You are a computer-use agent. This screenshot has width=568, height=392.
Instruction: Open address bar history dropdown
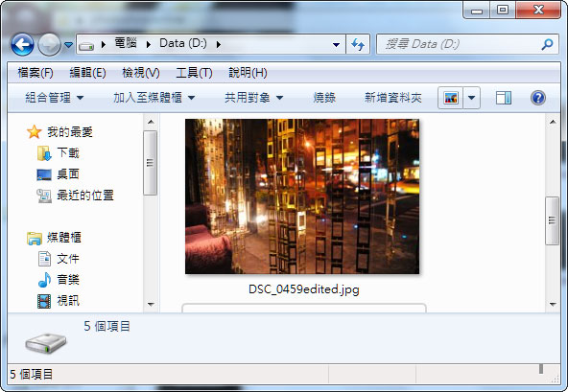(x=336, y=45)
